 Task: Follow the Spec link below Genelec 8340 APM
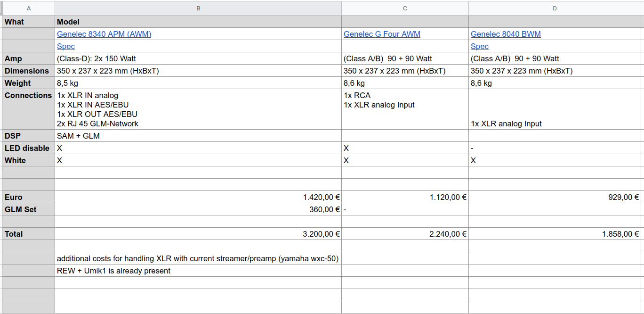(x=66, y=46)
